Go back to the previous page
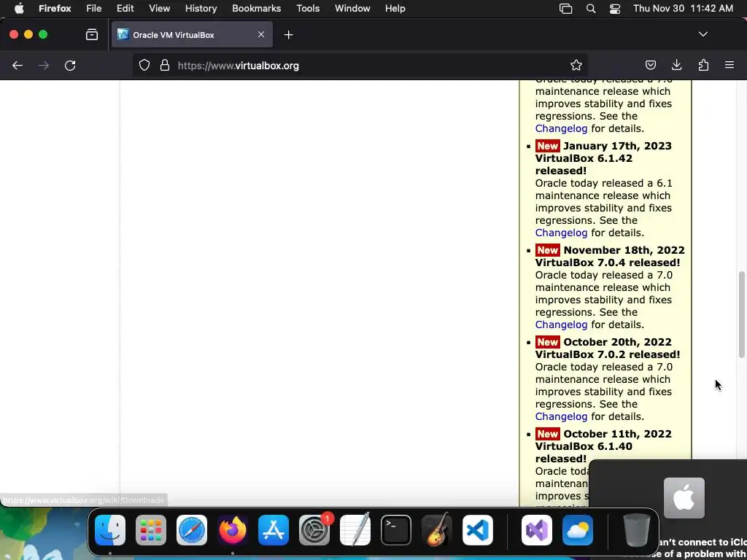The height and width of the screenshot is (560, 747). pos(18,66)
